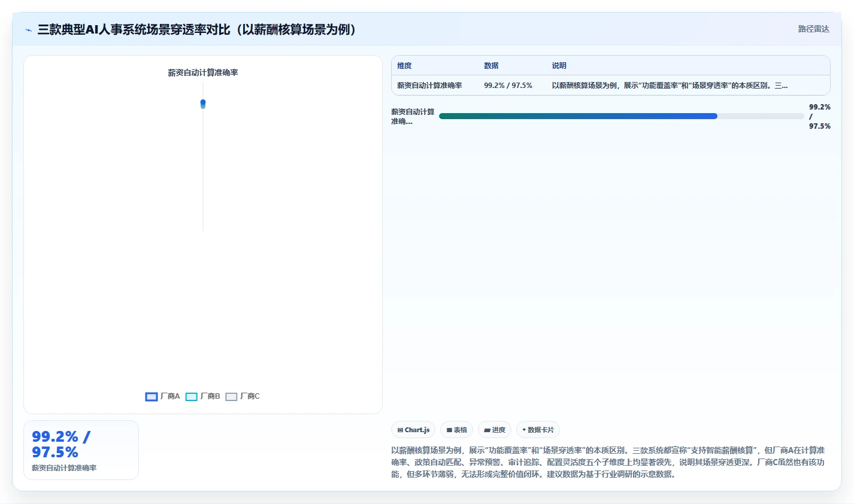This screenshot has height=504, width=854.
Task: Click the 路径雷达 label in header
Action: pyautogui.click(x=813, y=29)
